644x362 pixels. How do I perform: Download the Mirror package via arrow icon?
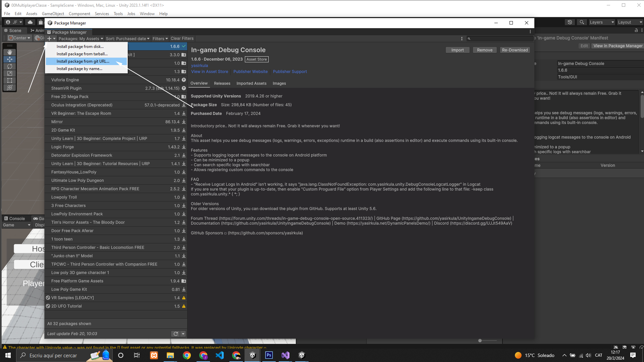pos(184,122)
